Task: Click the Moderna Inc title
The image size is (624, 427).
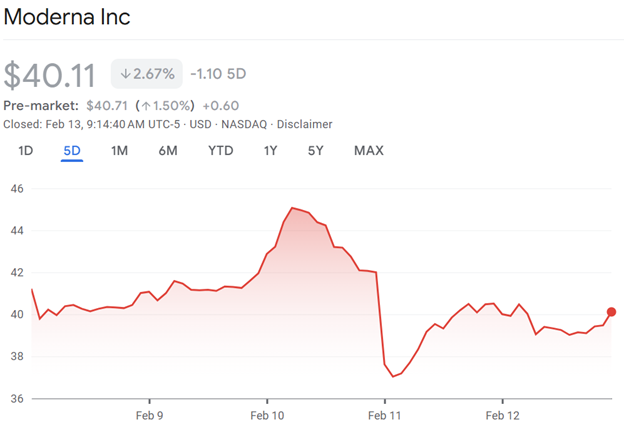Action: coord(67,18)
